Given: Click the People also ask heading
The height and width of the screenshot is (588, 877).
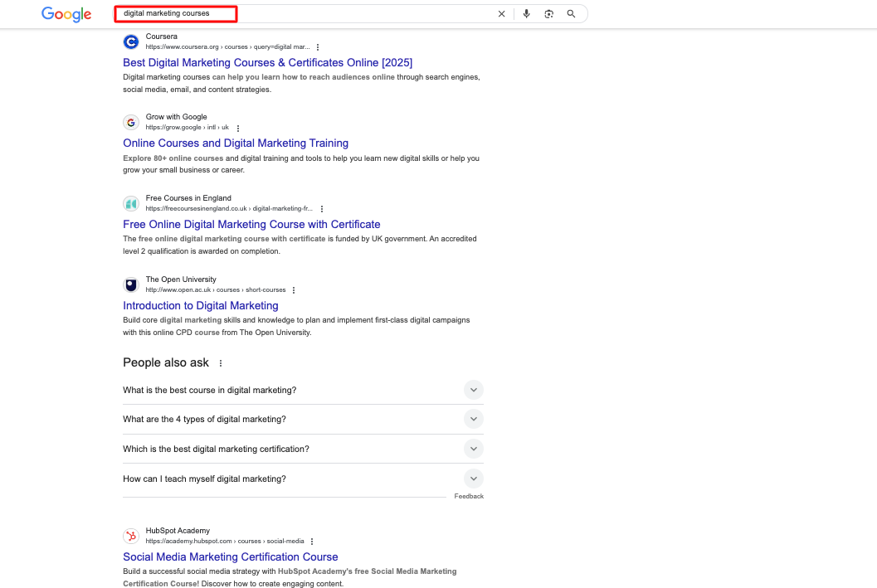Looking at the screenshot, I should pyautogui.click(x=166, y=362).
